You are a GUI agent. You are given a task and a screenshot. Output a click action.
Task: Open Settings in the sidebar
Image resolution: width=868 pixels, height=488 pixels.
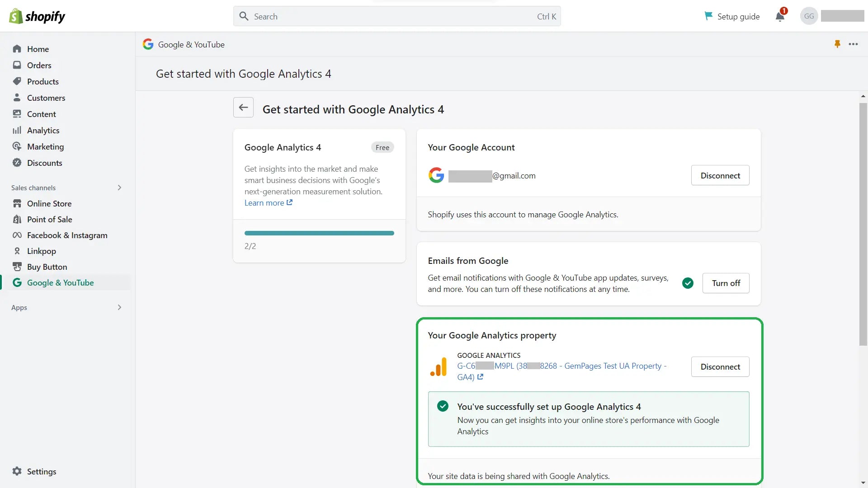(x=42, y=471)
